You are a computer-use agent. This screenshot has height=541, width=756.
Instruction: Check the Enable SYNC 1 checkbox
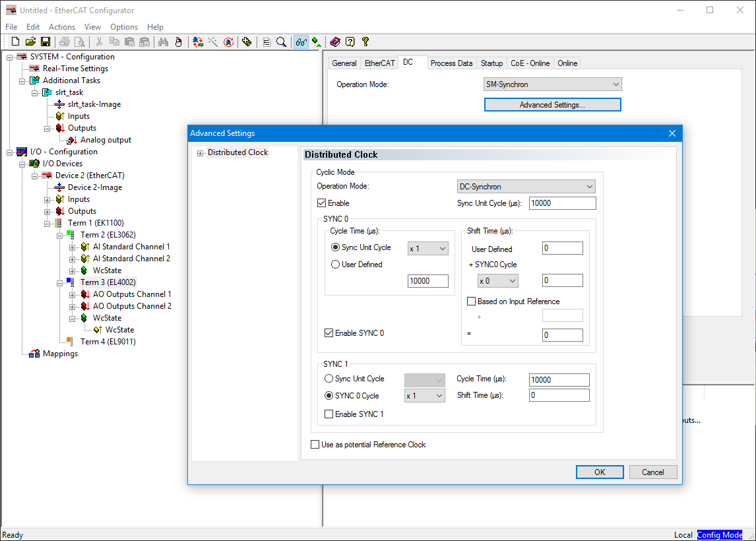point(329,414)
